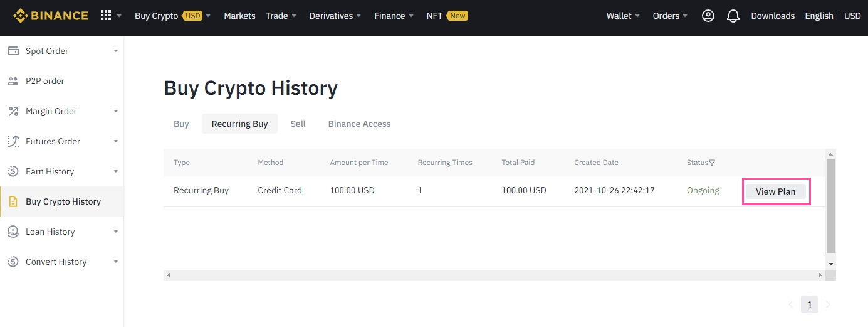Screen dimensions: 868x327
Task: Open the Downloads link
Action: 773,16
